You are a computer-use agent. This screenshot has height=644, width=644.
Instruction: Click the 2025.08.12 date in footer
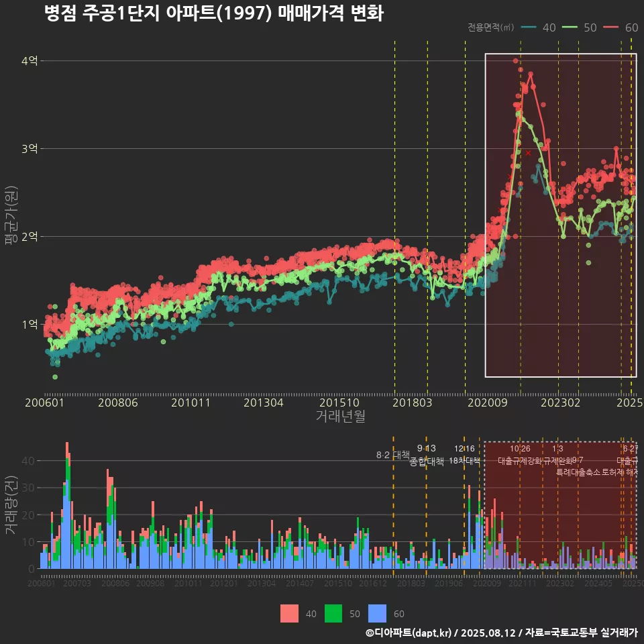(x=488, y=633)
